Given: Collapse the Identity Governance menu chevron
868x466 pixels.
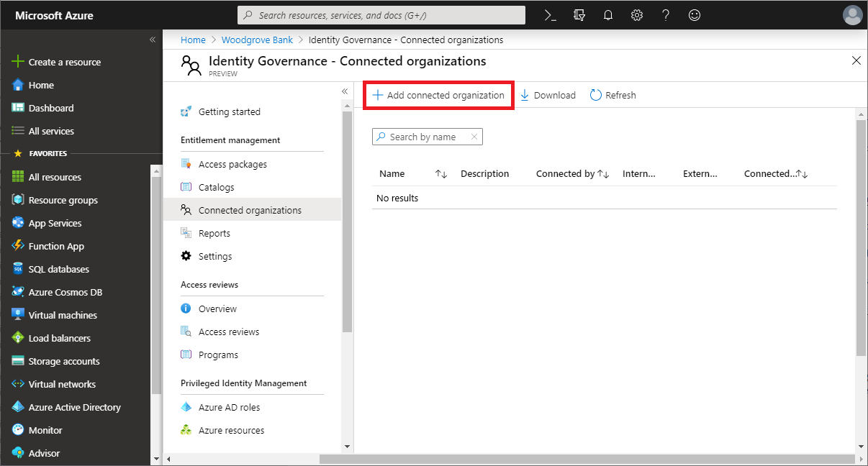Looking at the screenshot, I should click(345, 91).
